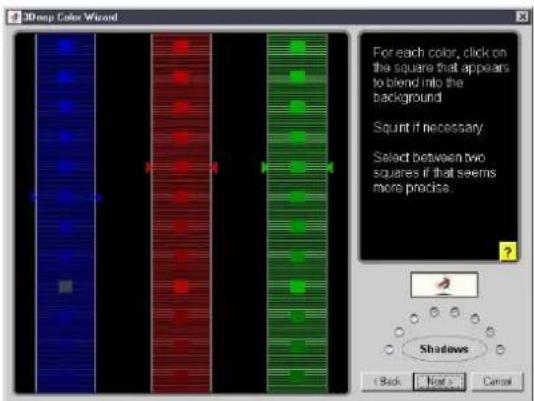Image resolution: width=534 pixels, height=401 pixels.
Task: Pick the third red square from top
Action: pos(182,107)
